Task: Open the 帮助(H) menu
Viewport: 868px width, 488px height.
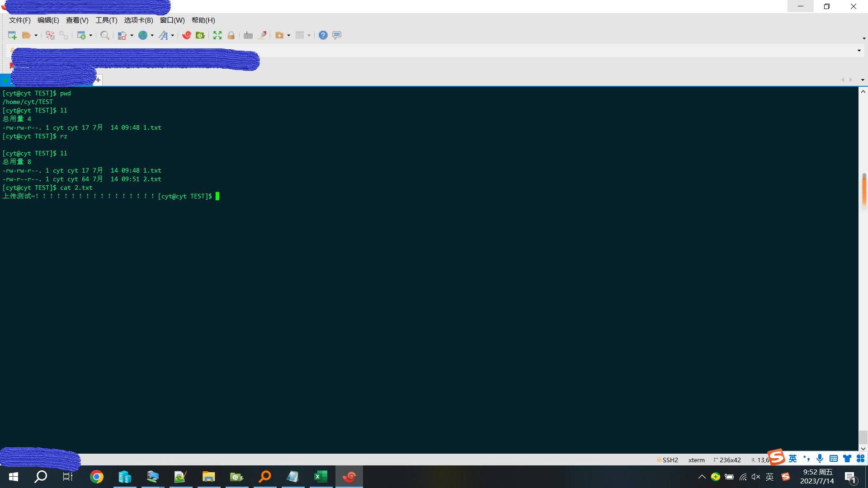Action: [x=203, y=20]
